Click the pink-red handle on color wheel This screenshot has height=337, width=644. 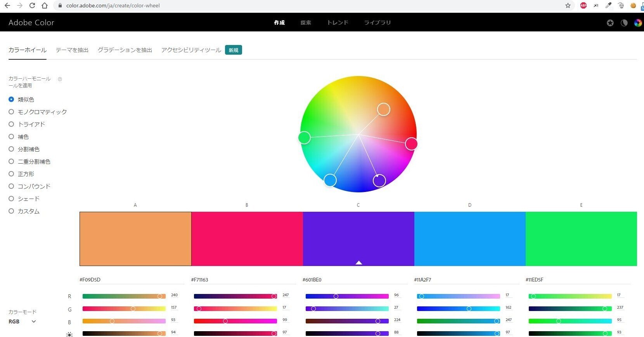click(411, 144)
